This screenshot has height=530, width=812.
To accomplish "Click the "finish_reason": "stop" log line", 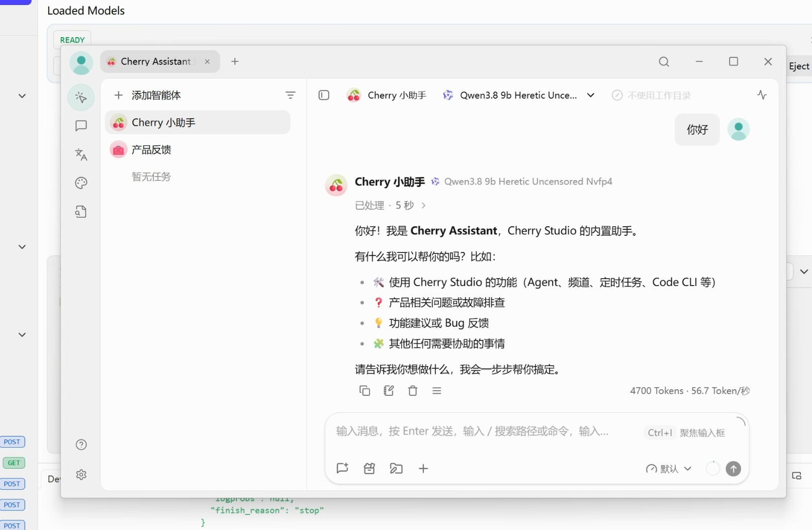I will click(267, 510).
